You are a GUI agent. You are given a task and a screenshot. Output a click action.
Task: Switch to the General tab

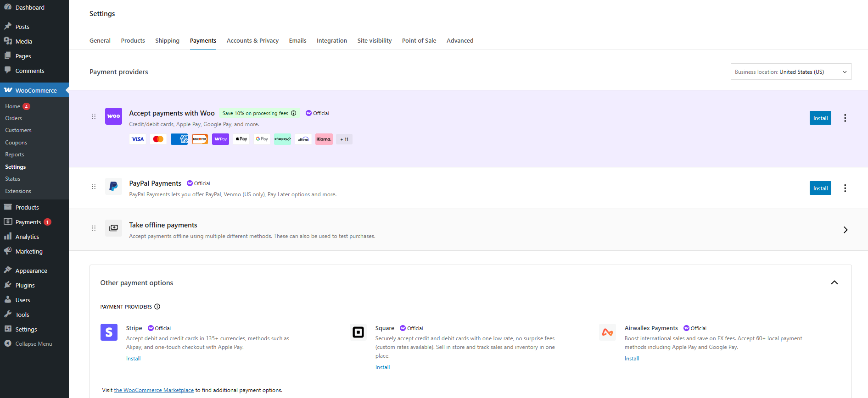(x=100, y=40)
